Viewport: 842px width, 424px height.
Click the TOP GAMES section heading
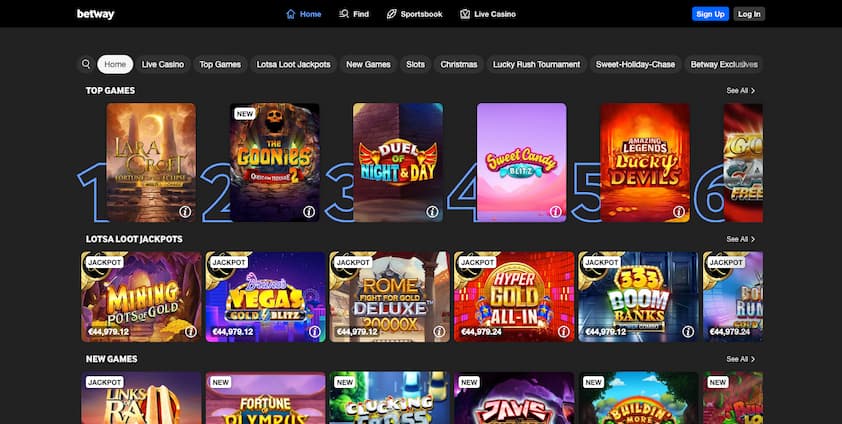coord(110,91)
